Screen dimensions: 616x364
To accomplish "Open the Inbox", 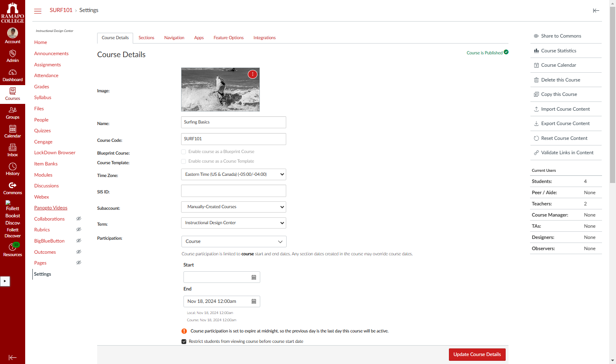I will pyautogui.click(x=12, y=151).
